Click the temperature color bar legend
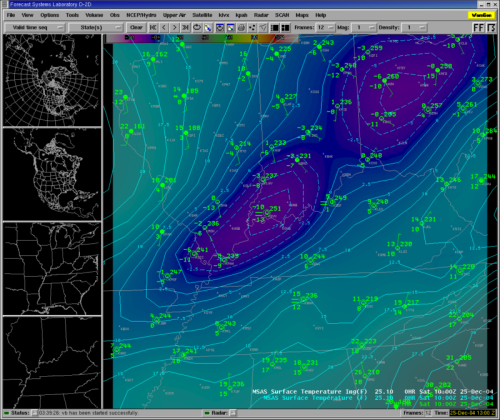 click(202, 38)
